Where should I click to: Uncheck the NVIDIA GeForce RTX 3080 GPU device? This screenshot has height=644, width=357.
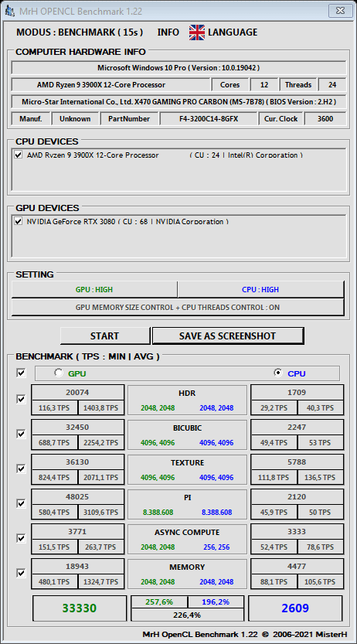coord(18,221)
